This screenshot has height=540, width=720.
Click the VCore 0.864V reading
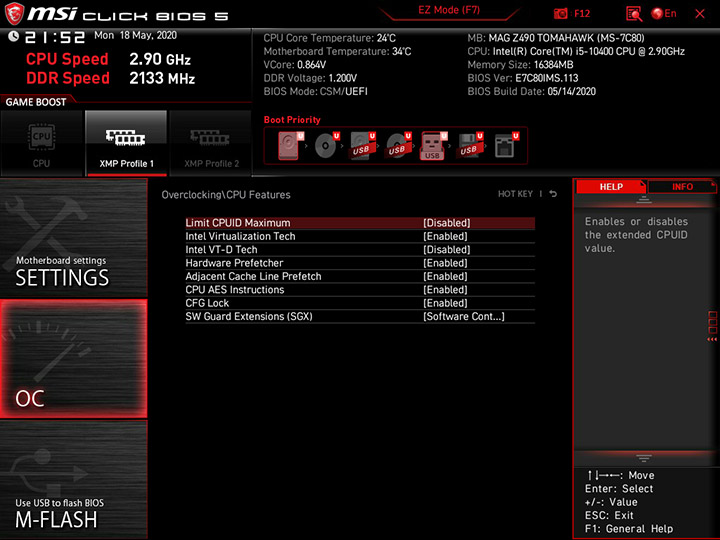[295, 65]
